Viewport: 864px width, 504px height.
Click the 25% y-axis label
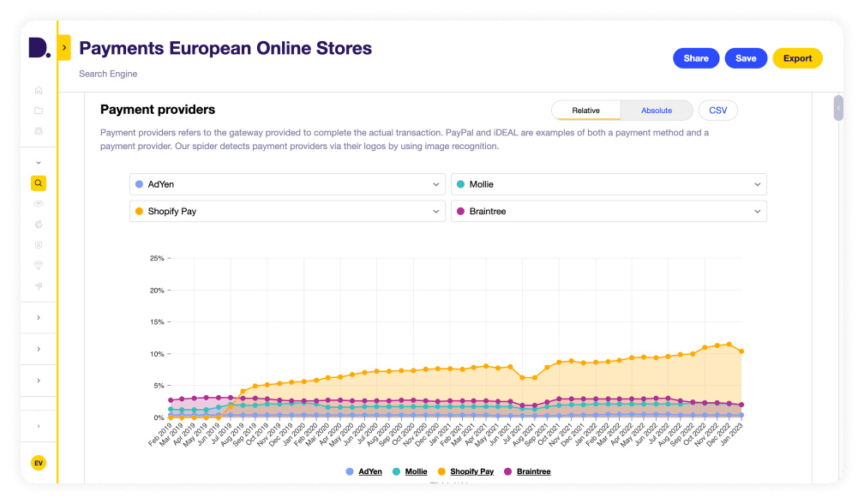pos(157,258)
